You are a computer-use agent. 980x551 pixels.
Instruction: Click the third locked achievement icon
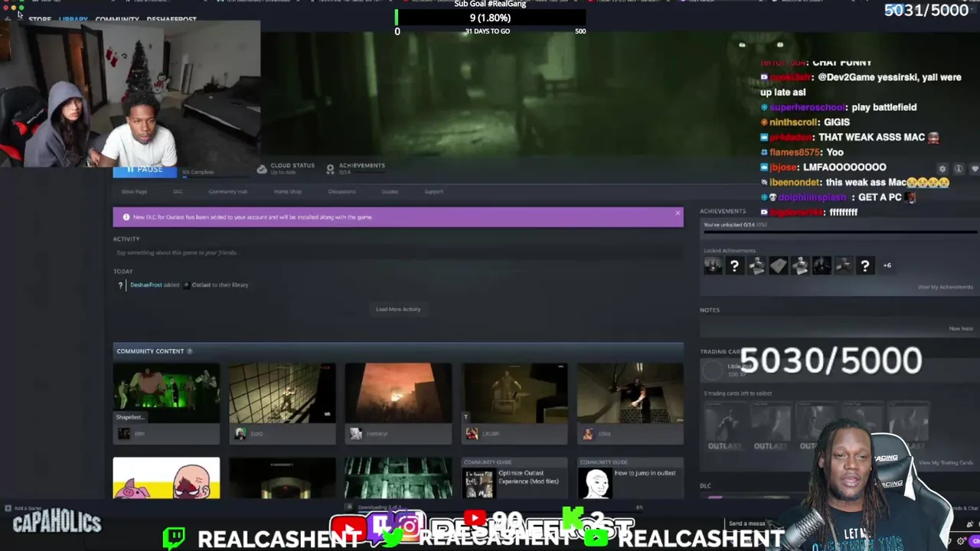point(756,266)
